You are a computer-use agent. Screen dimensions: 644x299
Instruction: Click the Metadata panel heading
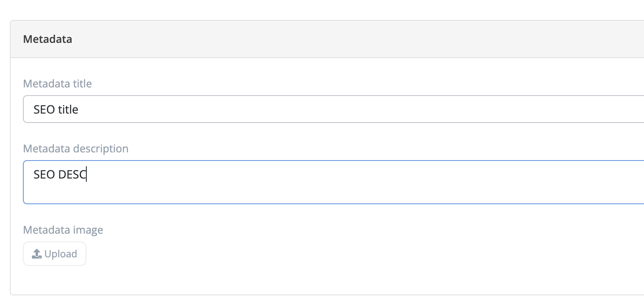pyautogui.click(x=47, y=39)
